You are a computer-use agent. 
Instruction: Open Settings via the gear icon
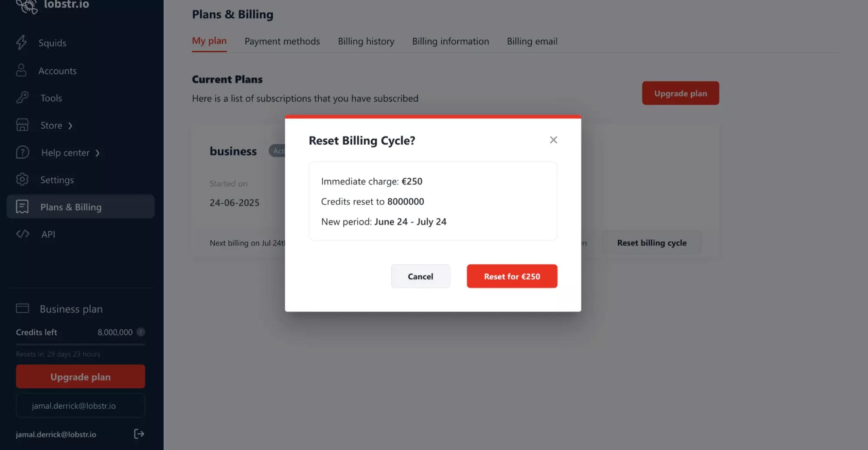(x=22, y=179)
